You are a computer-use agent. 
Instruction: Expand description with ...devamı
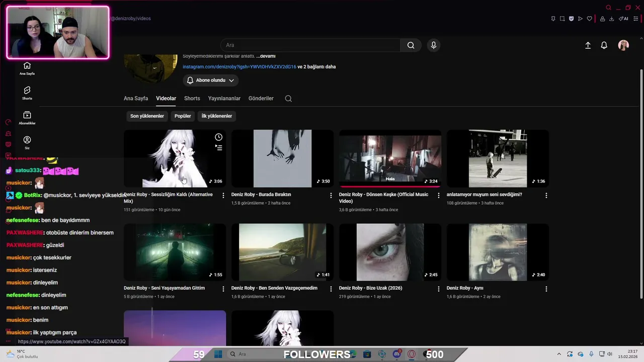point(266,56)
